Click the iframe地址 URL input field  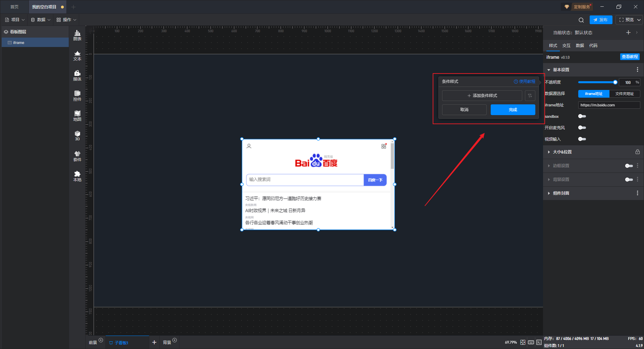tap(609, 105)
